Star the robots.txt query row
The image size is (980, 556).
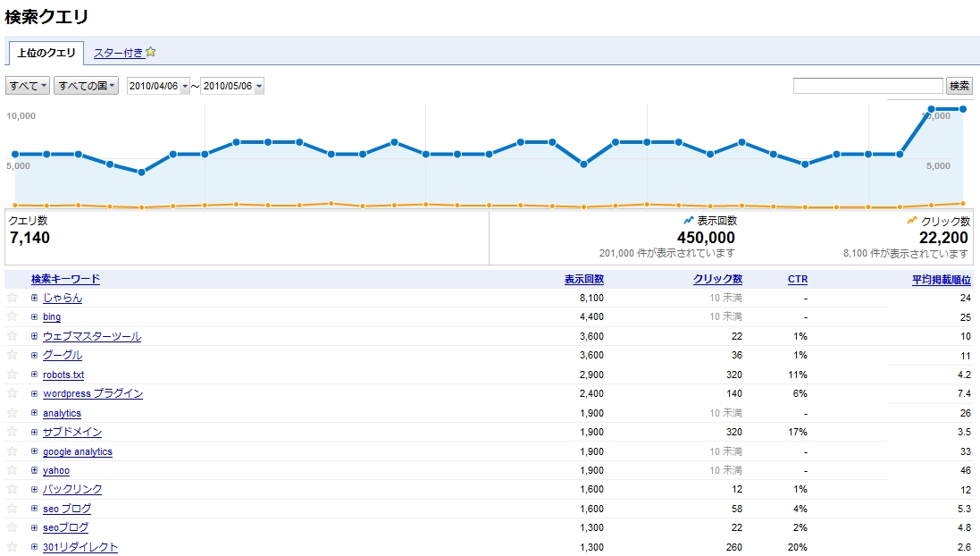point(12,375)
